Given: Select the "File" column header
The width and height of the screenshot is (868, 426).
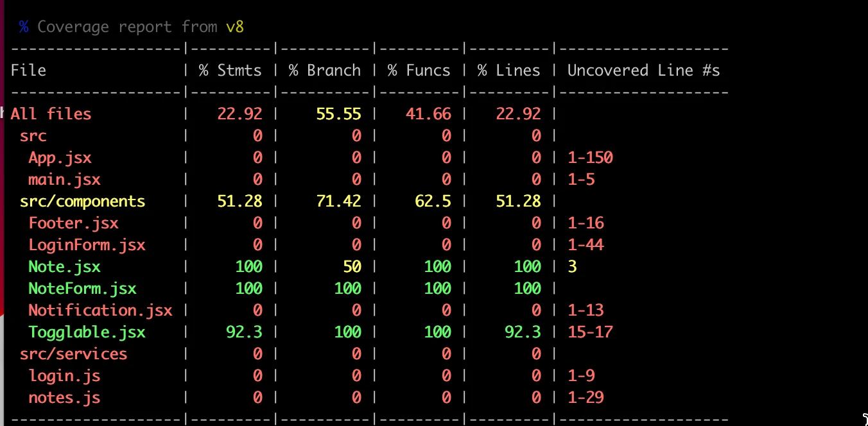Looking at the screenshot, I should point(28,71).
